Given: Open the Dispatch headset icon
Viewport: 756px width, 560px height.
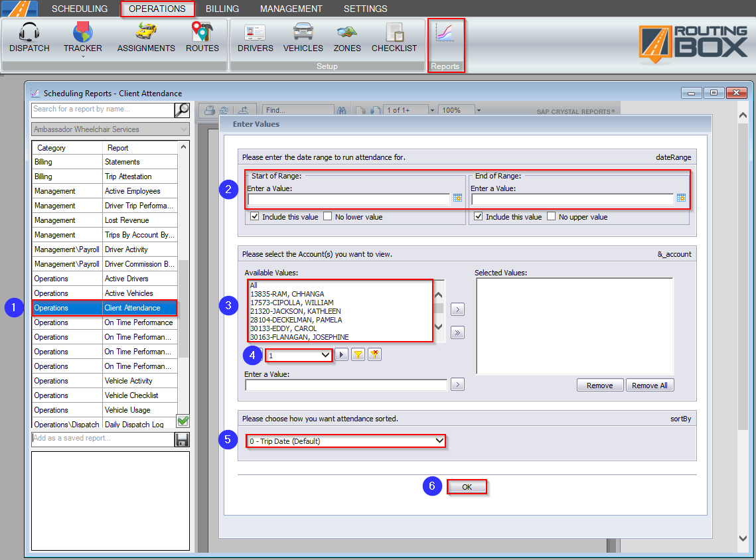Looking at the screenshot, I should pos(29,33).
